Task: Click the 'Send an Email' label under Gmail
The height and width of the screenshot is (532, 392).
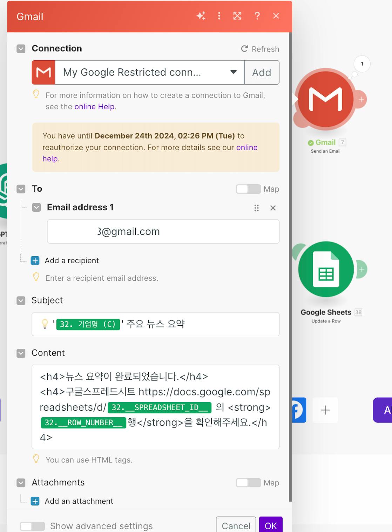Action: 325,151
